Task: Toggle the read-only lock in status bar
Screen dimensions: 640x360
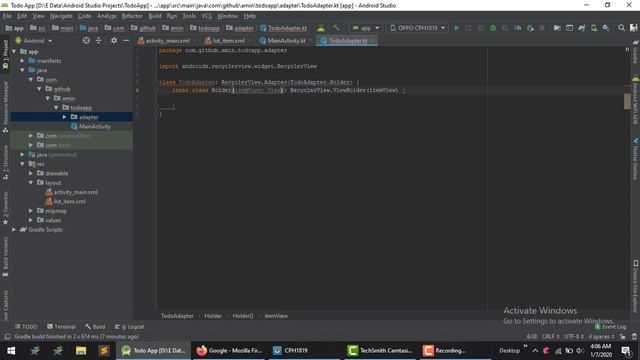Action: [x=622, y=337]
